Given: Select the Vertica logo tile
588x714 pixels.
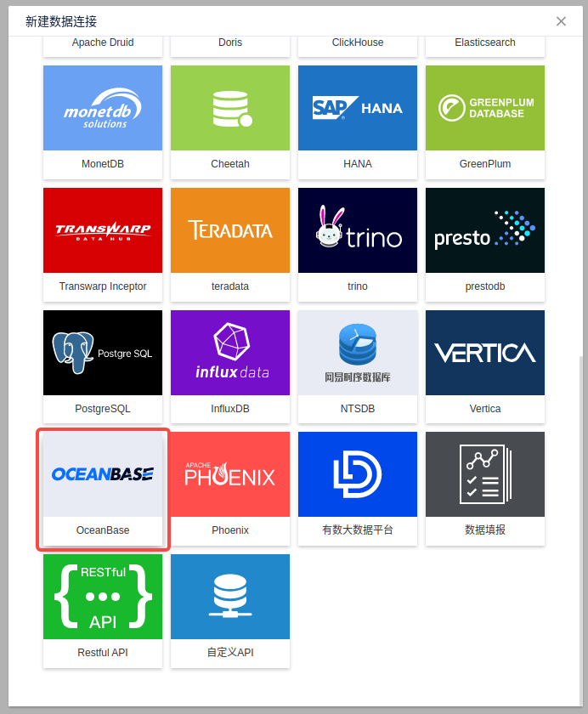Looking at the screenshot, I should pos(485,353).
